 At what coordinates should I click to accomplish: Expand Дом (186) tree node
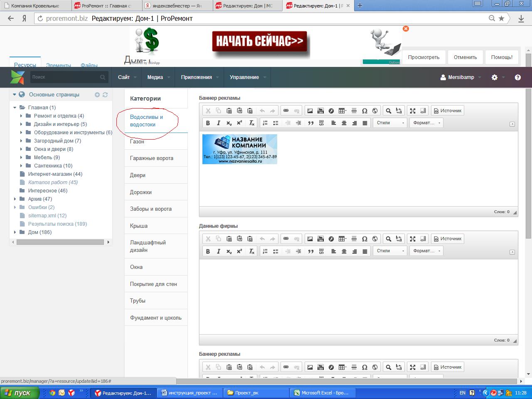pos(15,232)
